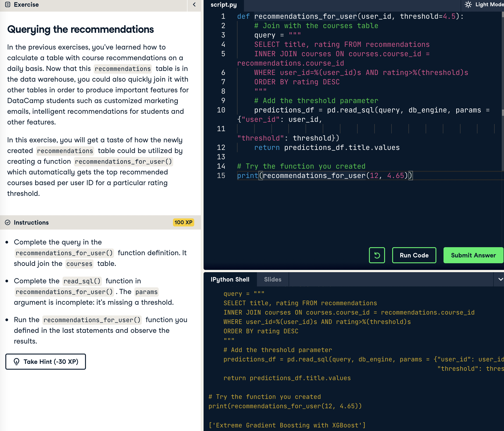Click line number 1 in editor gutter
This screenshot has width=504, height=431.
click(x=223, y=16)
